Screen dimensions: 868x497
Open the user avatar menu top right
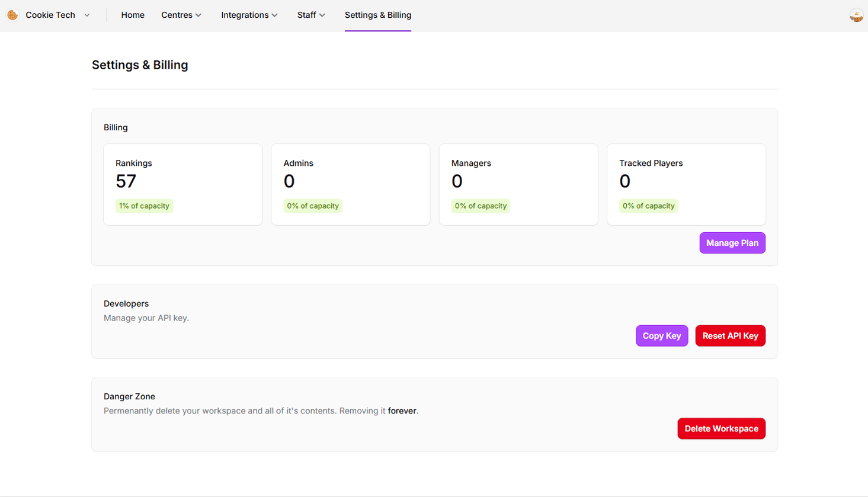(x=856, y=15)
